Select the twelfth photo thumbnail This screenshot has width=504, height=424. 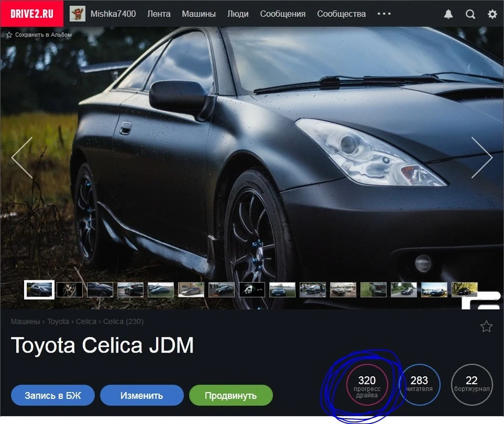click(x=373, y=290)
